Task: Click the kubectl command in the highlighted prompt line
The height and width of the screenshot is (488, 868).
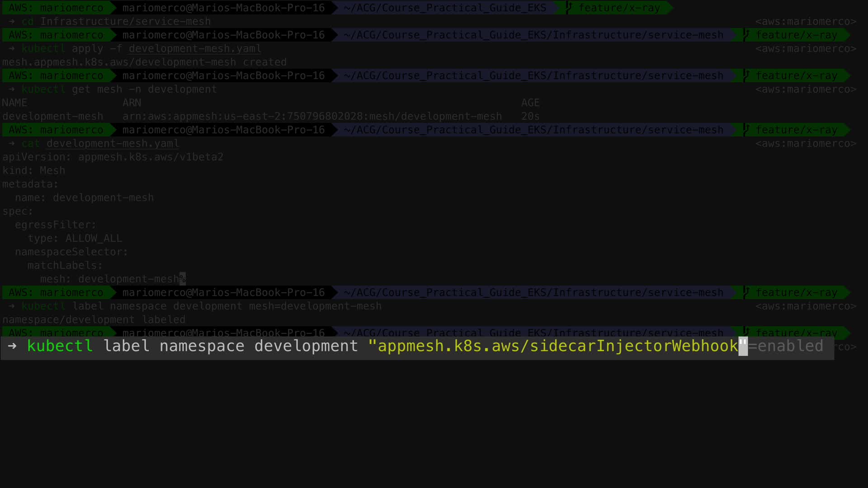Action: point(60,346)
